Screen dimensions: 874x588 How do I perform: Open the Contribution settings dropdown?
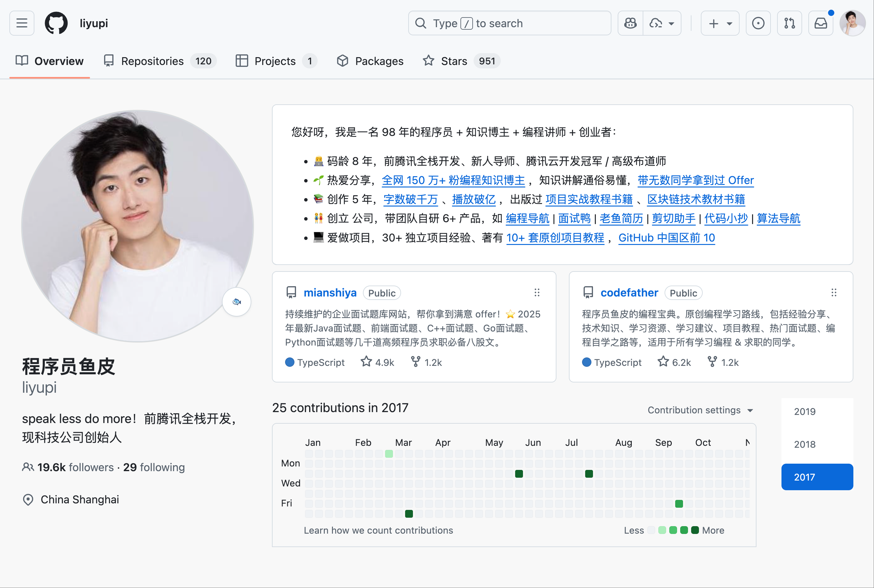pyautogui.click(x=700, y=410)
